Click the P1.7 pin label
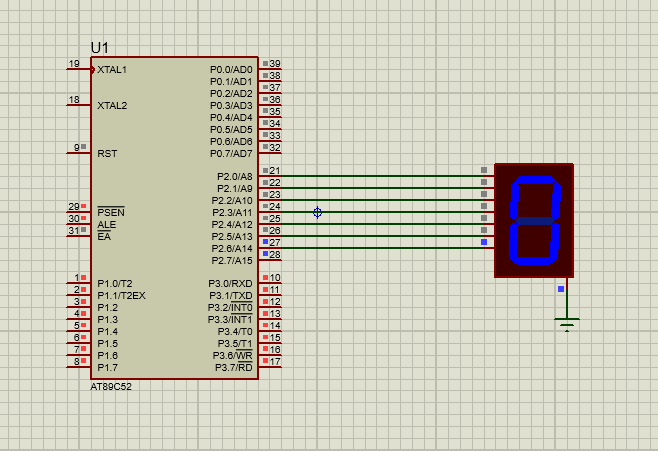The width and height of the screenshot is (658, 451). (107, 368)
